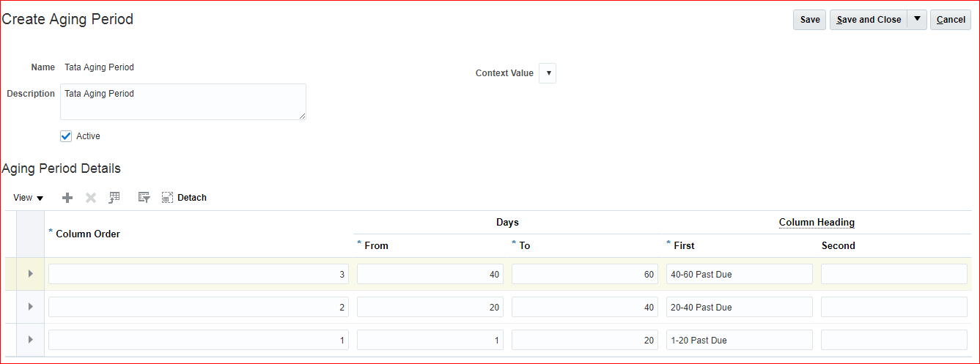Expand the row with column order 2
Image resolution: width=980 pixels, height=364 pixels.
pos(30,307)
